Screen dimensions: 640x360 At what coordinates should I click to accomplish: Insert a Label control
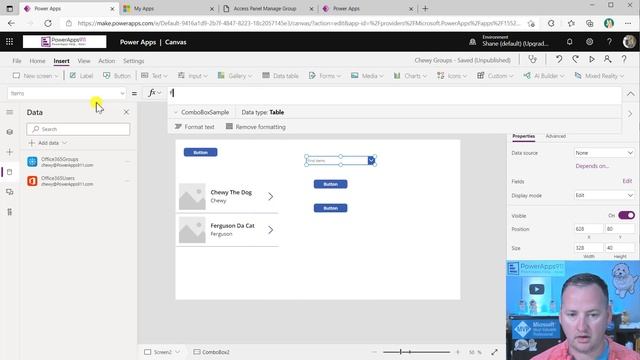click(81, 76)
